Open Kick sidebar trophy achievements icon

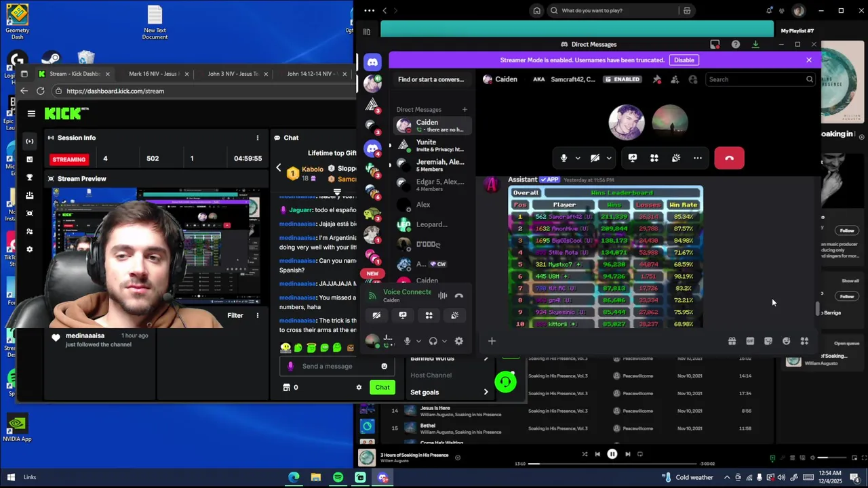point(29,178)
